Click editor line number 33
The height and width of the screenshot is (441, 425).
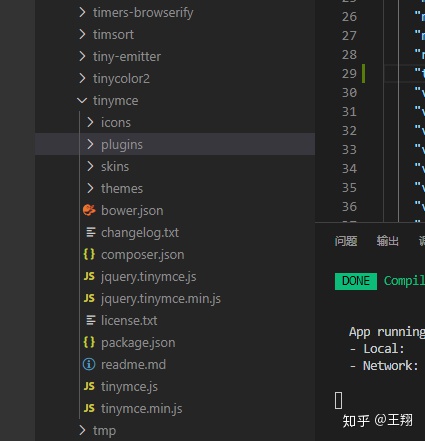349,150
